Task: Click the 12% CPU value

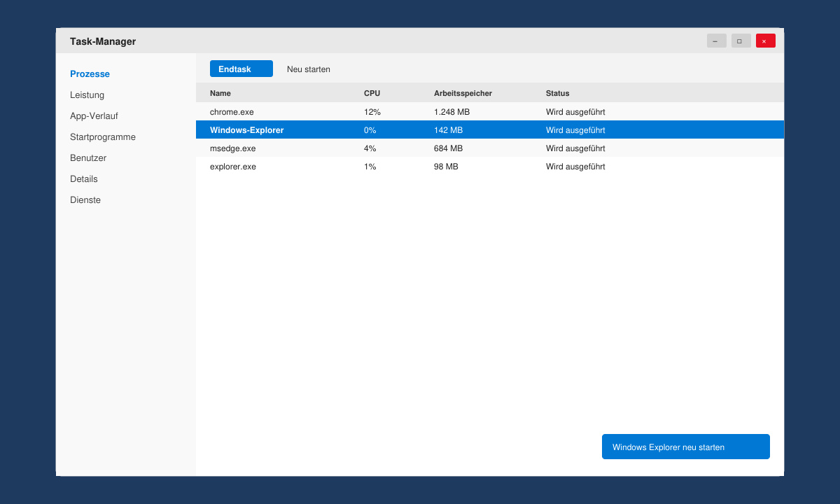Action: click(x=372, y=112)
